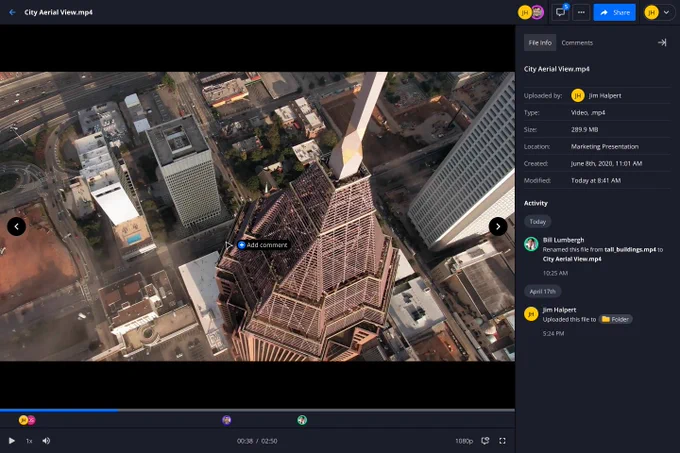Go to next file with right arrow
The image size is (680, 453).
[498, 226]
